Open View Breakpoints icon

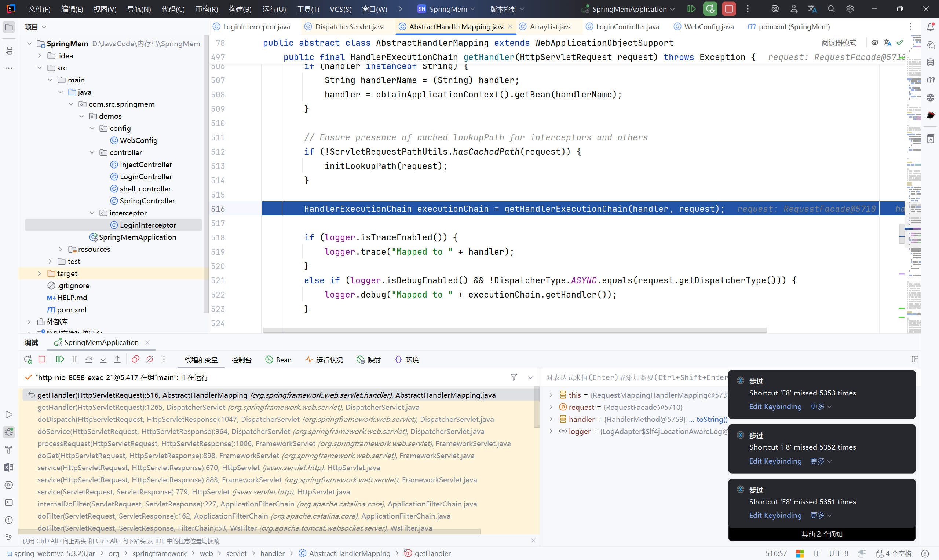coord(135,360)
